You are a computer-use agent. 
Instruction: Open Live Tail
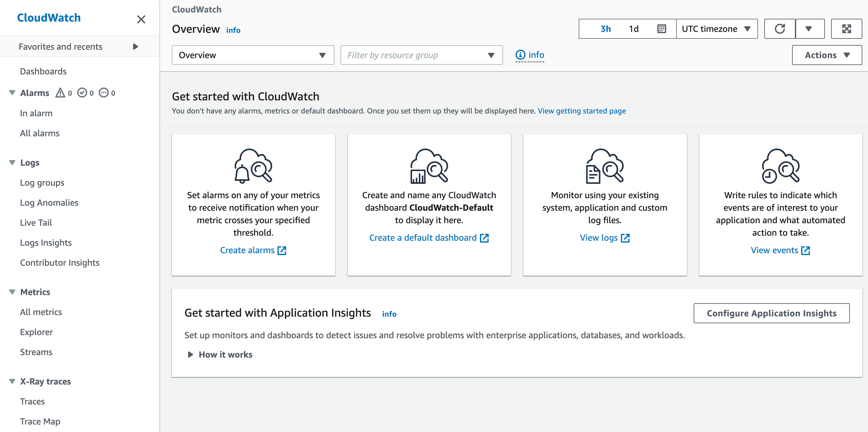(x=36, y=223)
